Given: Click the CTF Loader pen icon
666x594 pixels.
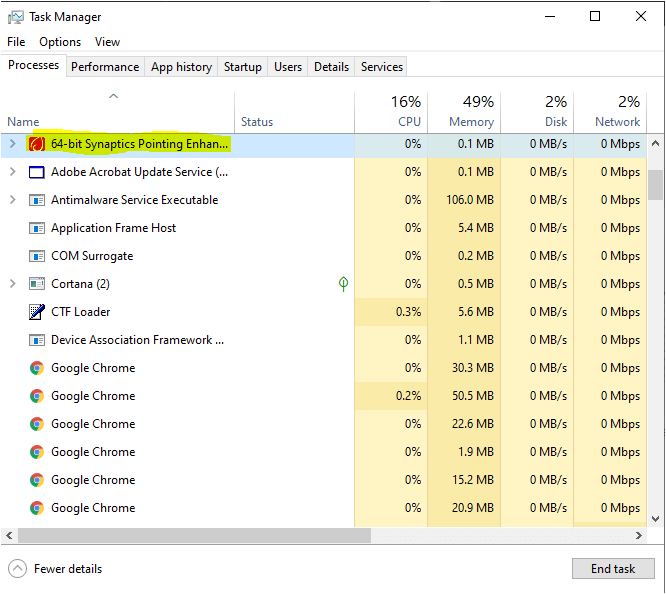Looking at the screenshot, I should click(x=37, y=312).
